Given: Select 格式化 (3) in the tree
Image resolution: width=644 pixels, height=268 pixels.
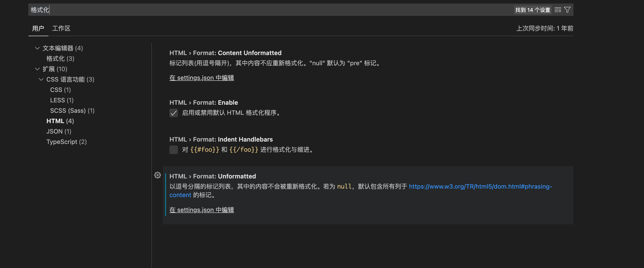Looking at the screenshot, I should 60,59.
